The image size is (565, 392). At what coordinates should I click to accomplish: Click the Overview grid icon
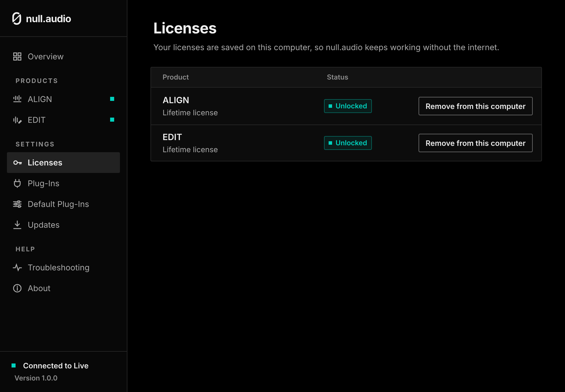(17, 56)
